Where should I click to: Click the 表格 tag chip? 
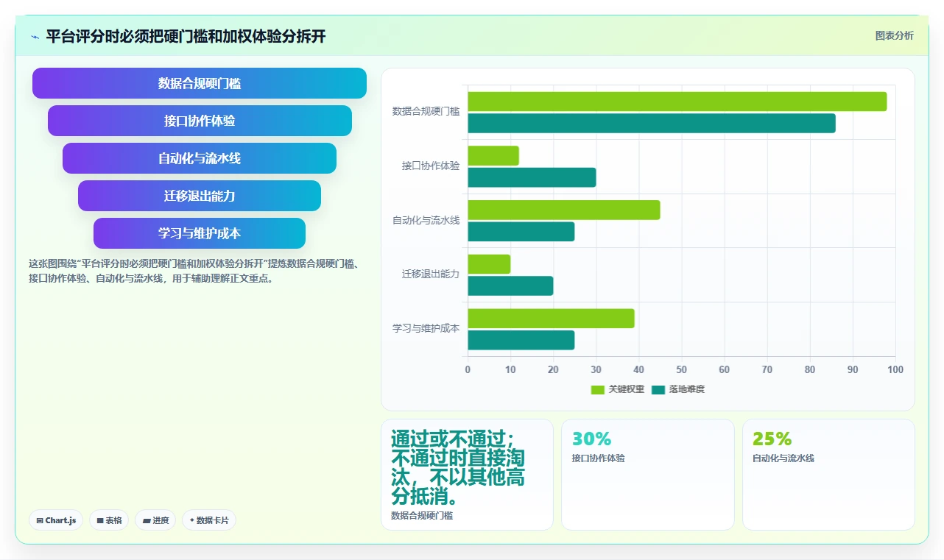coord(109,520)
